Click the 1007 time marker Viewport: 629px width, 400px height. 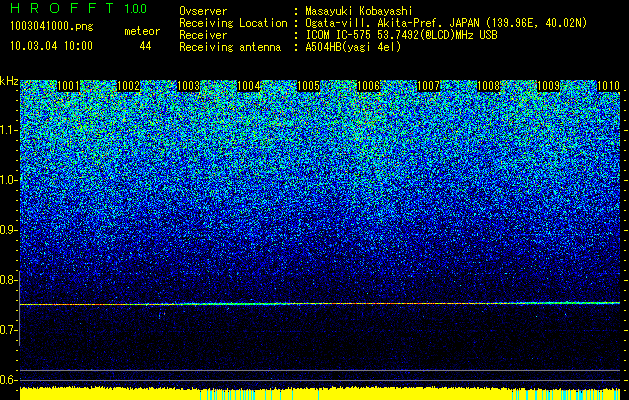(428, 86)
